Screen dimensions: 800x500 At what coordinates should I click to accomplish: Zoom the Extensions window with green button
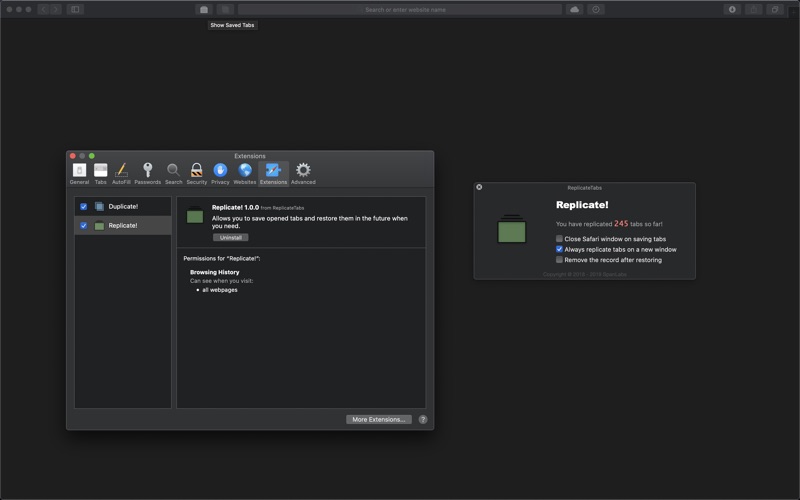(x=92, y=156)
